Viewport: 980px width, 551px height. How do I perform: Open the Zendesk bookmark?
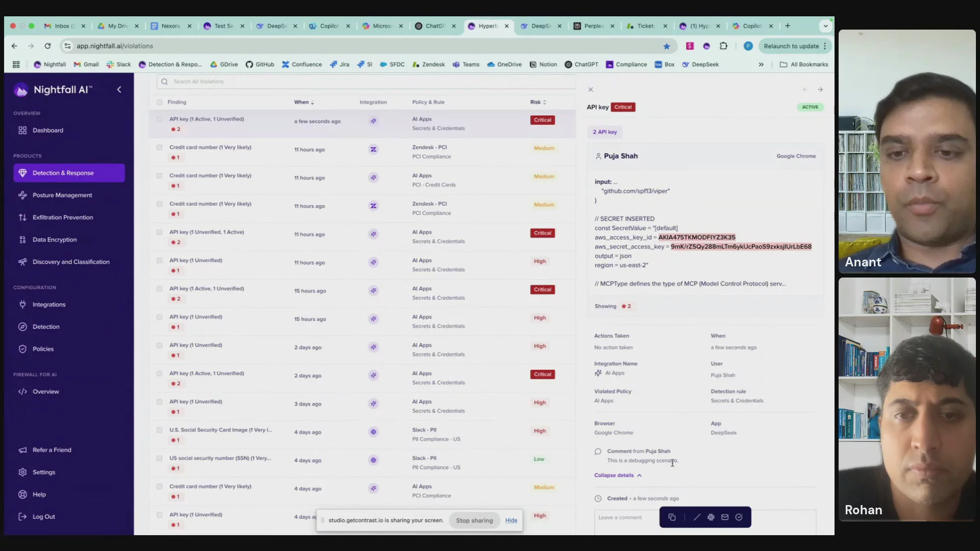click(429, 65)
